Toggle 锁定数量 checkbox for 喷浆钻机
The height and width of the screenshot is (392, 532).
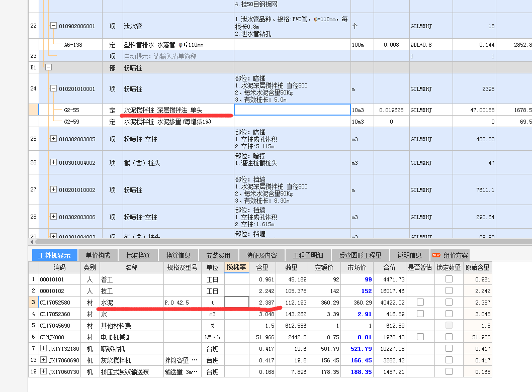(449, 348)
